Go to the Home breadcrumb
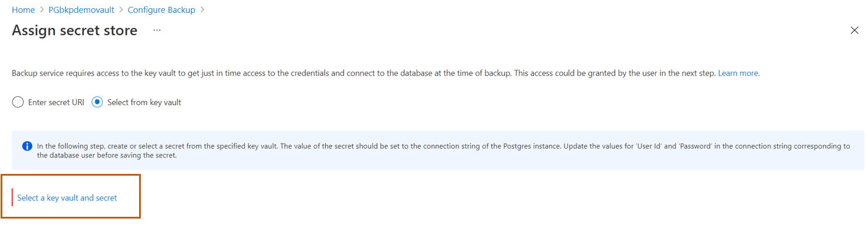The height and width of the screenshot is (245, 868). click(23, 10)
